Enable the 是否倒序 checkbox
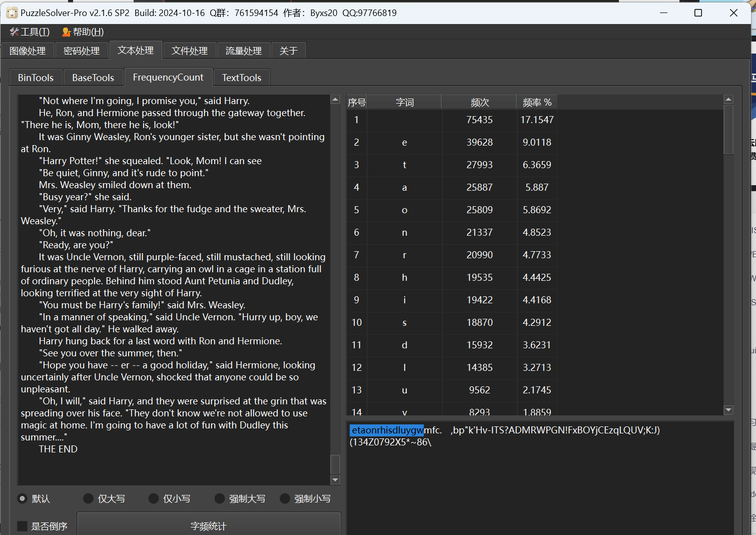Viewport: 756px width, 535px height. (x=43, y=526)
